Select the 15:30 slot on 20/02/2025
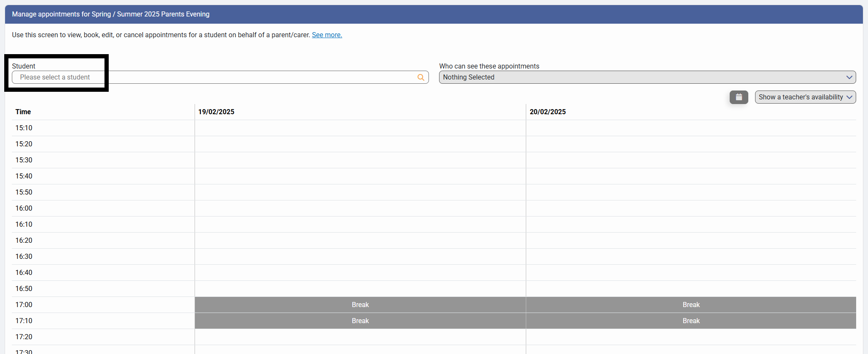Screen dimensions: 868x354 (691, 160)
